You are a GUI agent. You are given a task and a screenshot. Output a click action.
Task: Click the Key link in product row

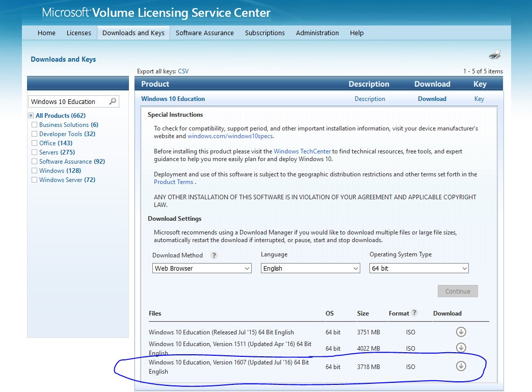[479, 99]
